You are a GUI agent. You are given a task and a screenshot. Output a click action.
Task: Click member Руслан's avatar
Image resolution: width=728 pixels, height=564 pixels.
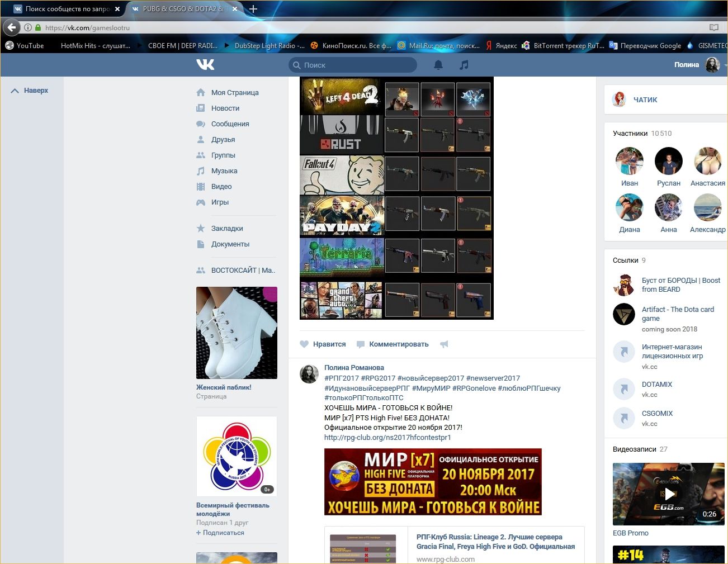tap(669, 161)
